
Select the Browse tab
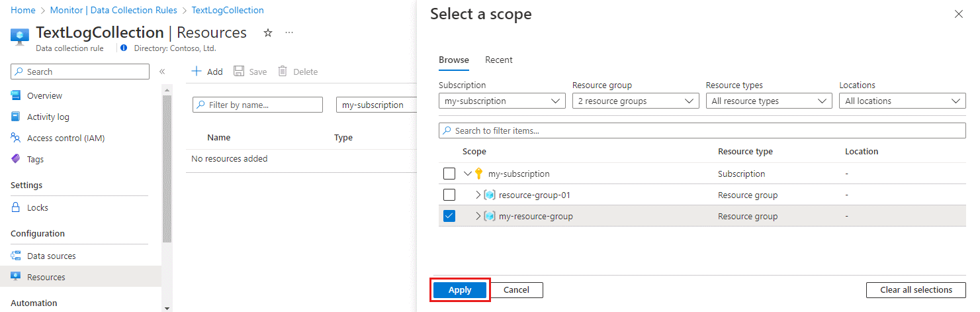click(454, 60)
